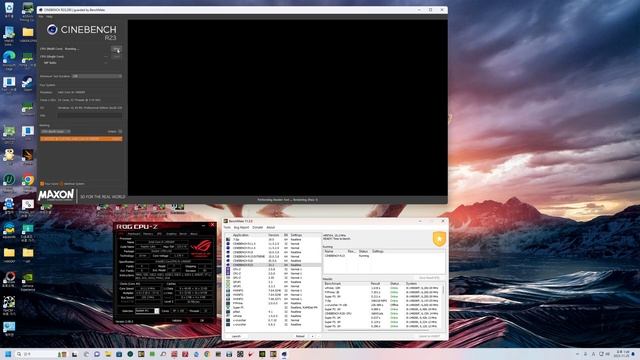
Task: Switch to Bench tab in ROG CPU-Z
Action: point(183,234)
